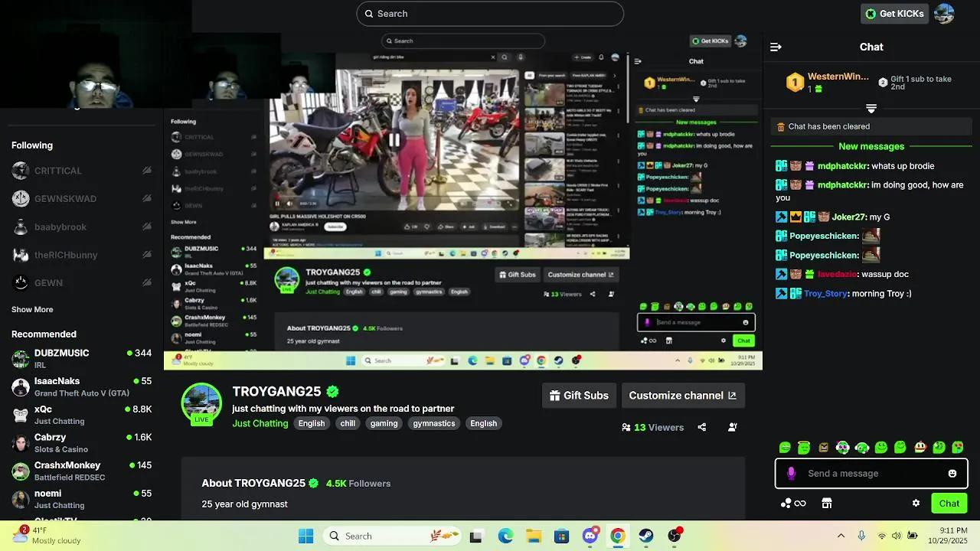Switch to Google Chrome in the taskbar
The image size is (980, 551).
pyautogui.click(x=618, y=536)
